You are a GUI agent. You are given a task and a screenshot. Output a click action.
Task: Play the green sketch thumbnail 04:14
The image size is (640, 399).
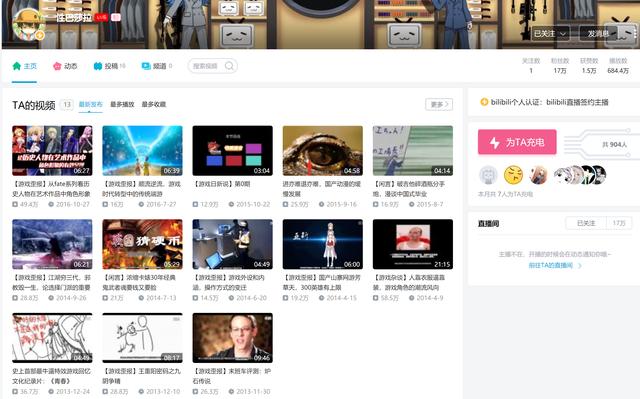click(413, 151)
